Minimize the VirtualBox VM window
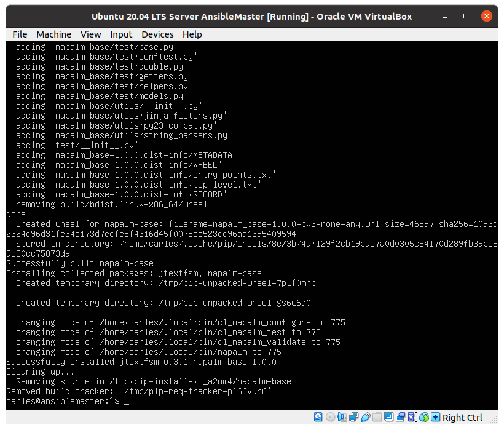Viewport: 504px width, 430px height. coord(445,17)
